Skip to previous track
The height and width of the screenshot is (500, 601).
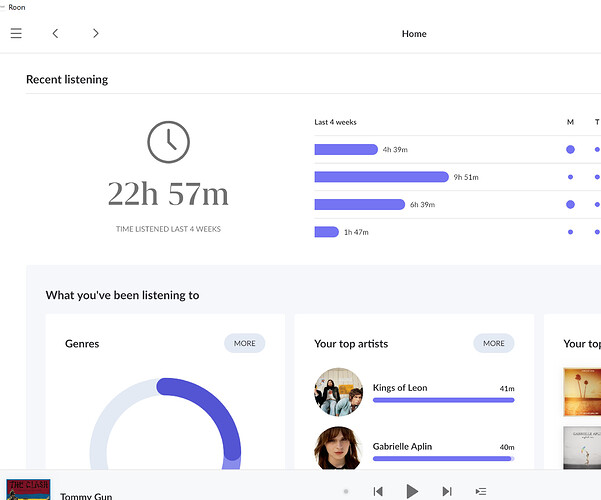[x=378, y=491]
